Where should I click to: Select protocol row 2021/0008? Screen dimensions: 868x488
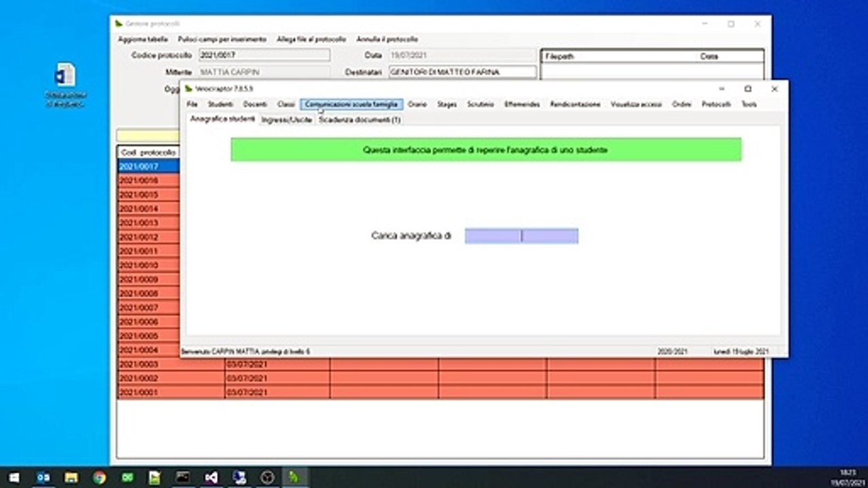pyautogui.click(x=149, y=293)
